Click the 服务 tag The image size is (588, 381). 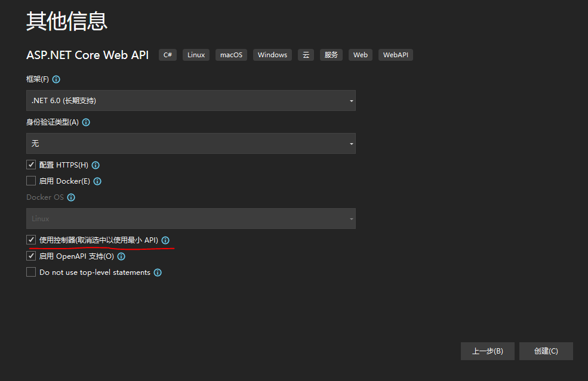point(331,55)
